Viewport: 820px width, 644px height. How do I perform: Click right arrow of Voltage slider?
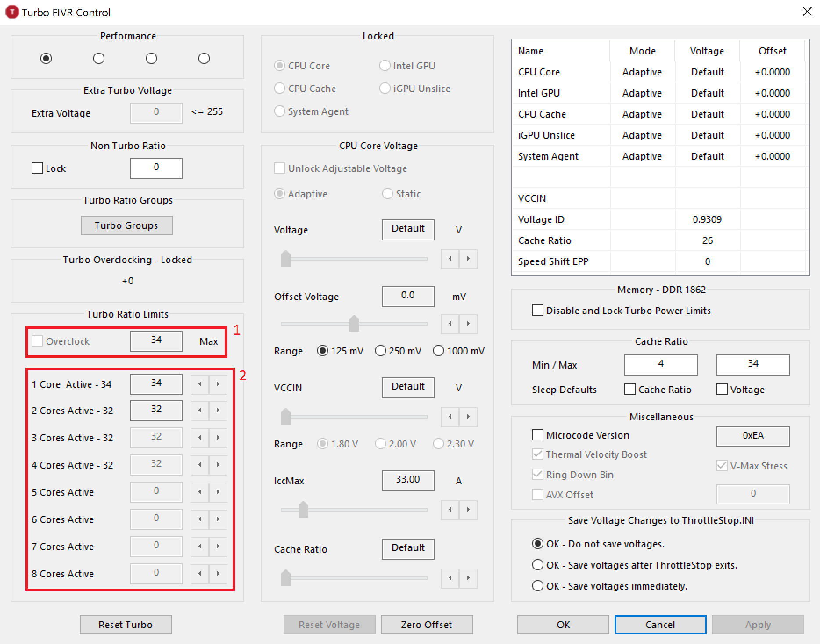(x=468, y=259)
